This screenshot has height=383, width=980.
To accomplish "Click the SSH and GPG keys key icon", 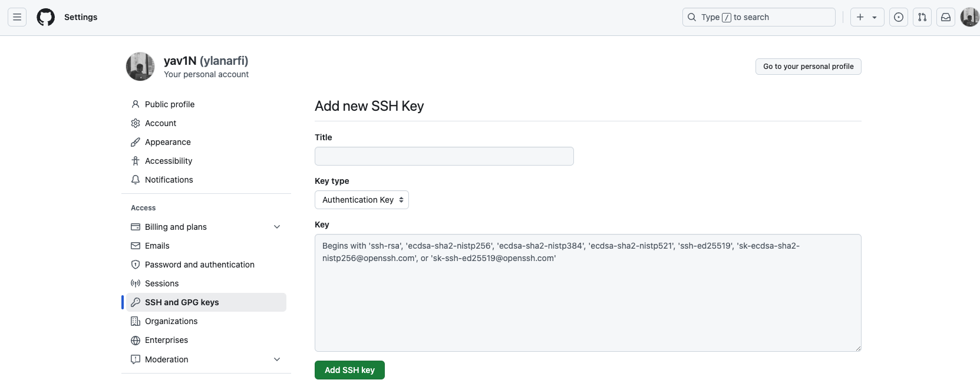I will coord(136,302).
